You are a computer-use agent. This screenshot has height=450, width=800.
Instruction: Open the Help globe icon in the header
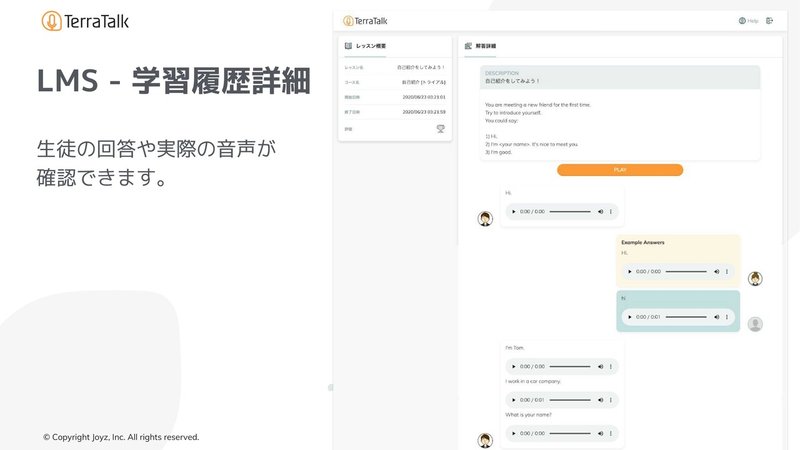(742, 21)
